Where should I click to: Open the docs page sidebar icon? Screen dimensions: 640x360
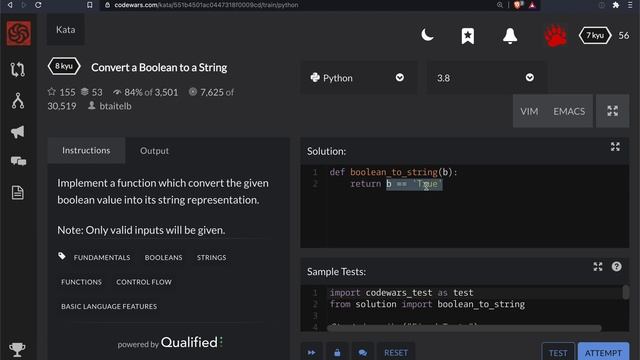(18, 192)
